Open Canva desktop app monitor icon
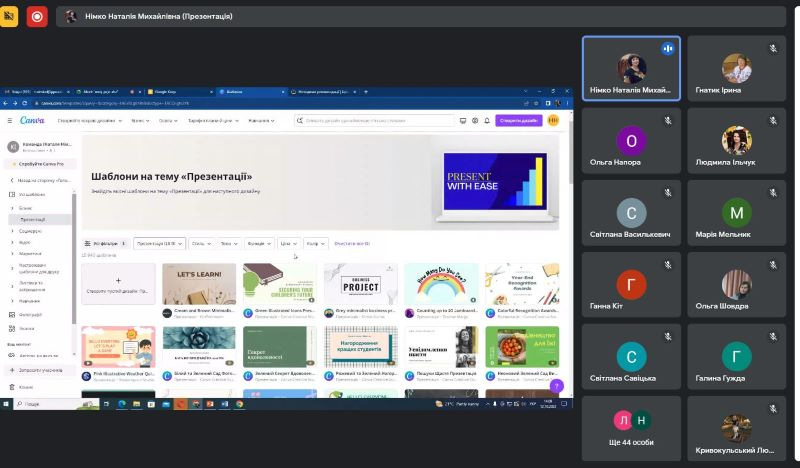The width and height of the screenshot is (800, 468). pyautogui.click(x=463, y=120)
